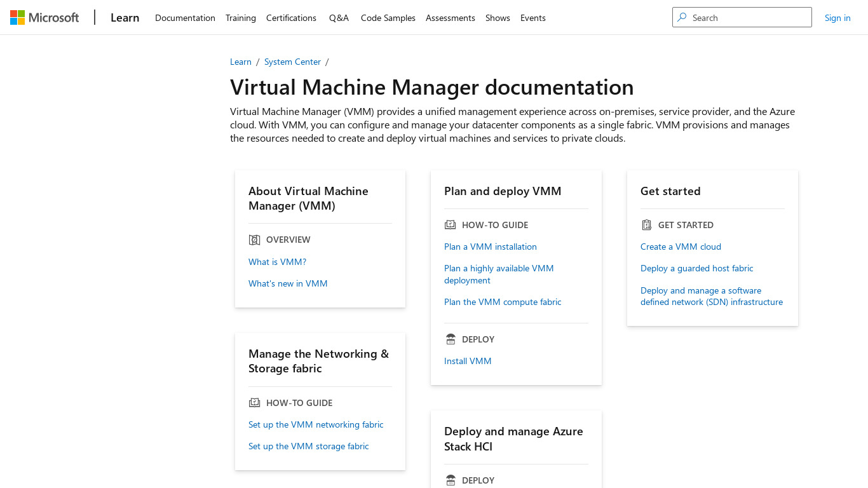Image resolution: width=868 pixels, height=488 pixels.
Task: Open Shows in top navigation
Action: [x=498, y=18]
